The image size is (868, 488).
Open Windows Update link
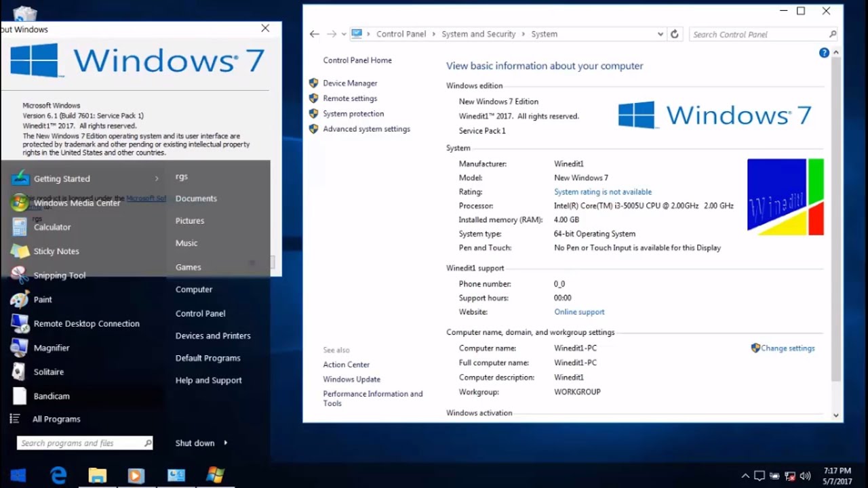[x=351, y=380]
